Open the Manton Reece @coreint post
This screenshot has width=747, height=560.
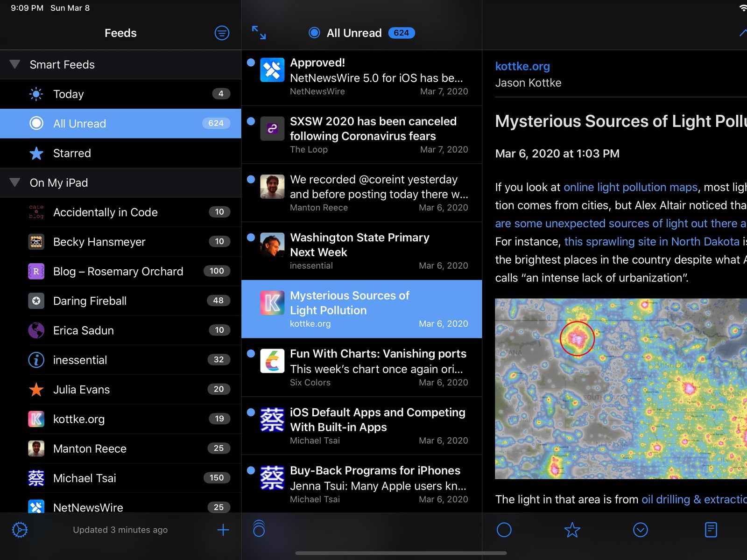[361, 193]
